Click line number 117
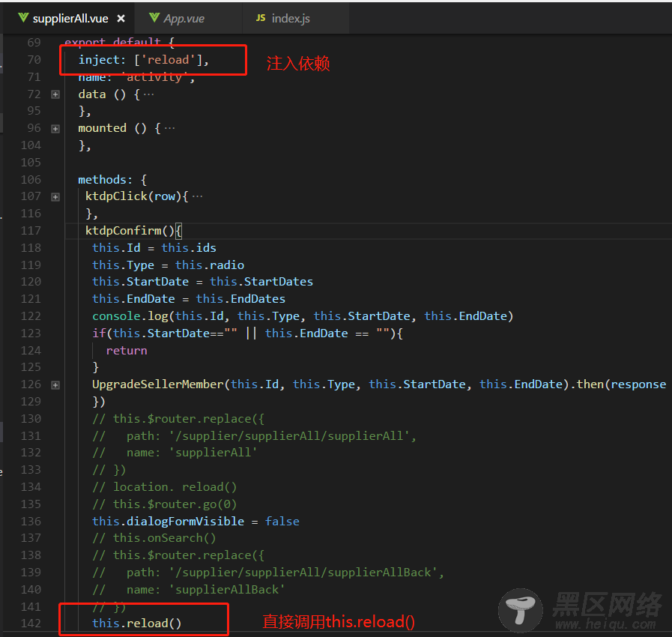672x637 pixels. tap(31, 231)
